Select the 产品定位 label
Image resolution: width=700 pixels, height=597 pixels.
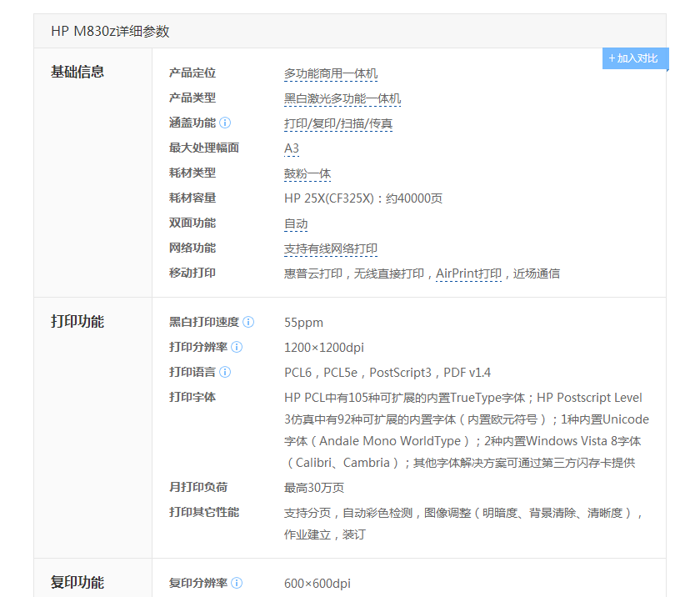pyautogui.click(x=192, y=73)
